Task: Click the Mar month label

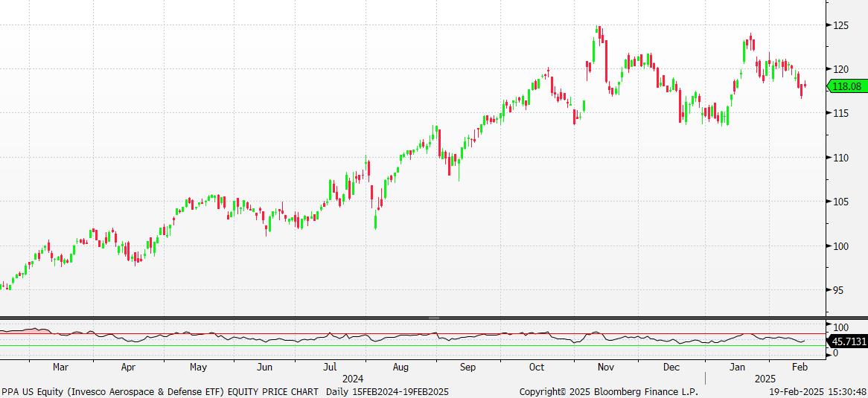Action: pos(60,367)
